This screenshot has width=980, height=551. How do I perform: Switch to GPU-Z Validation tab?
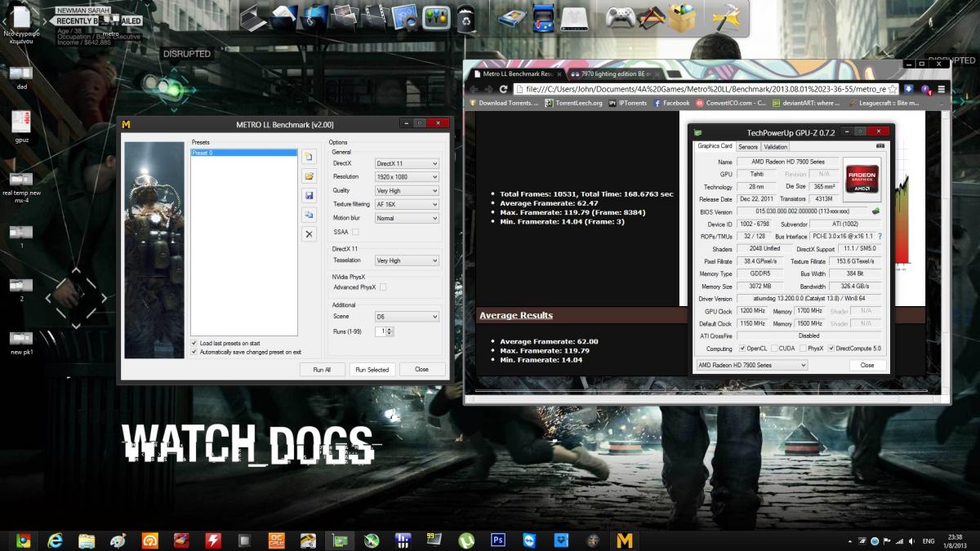(775, 147)
